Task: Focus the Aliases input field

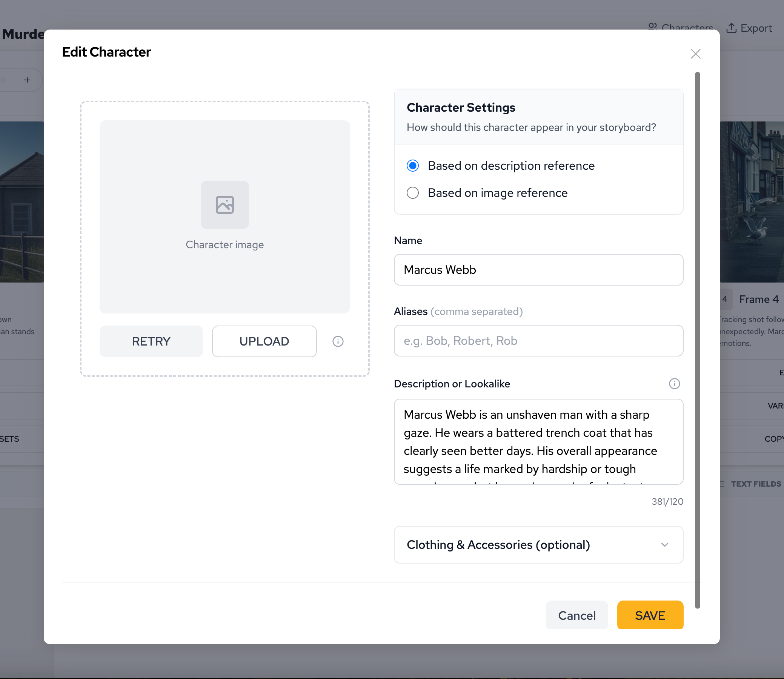Action: click(x=538, y=341)
